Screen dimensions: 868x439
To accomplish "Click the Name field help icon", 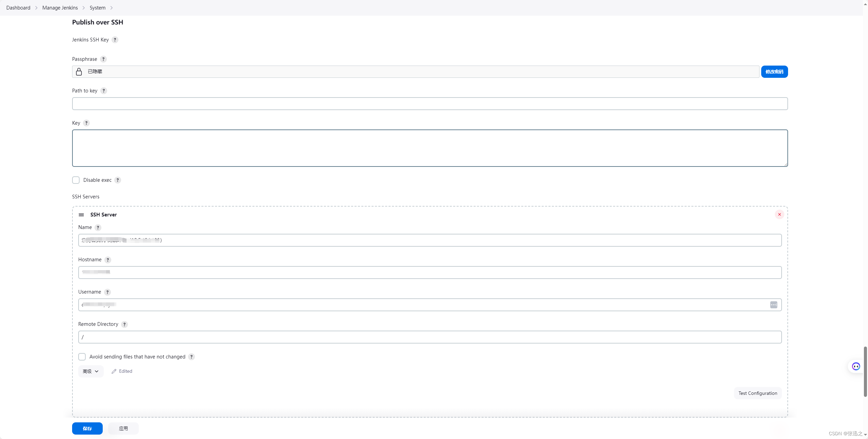I will pos(98,227).
